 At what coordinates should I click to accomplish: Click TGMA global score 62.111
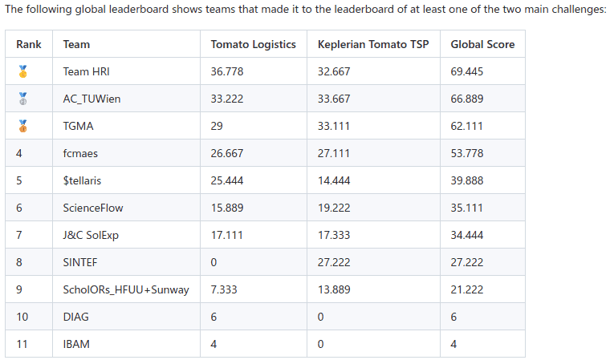(x=466, y=126)
